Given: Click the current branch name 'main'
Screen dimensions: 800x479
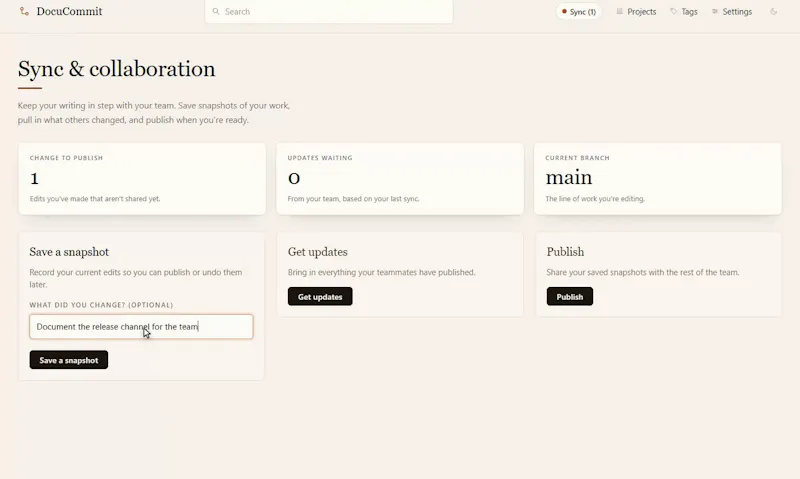Looking at the screenshot, I should [569, 178].
